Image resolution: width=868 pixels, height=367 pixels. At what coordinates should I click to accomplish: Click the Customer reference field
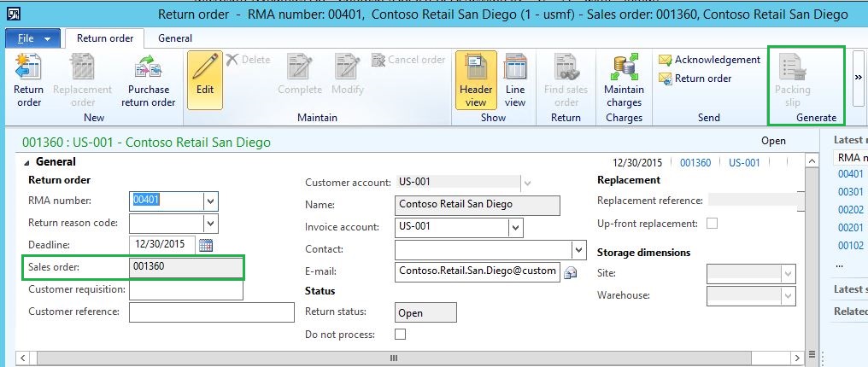(212, 312)
